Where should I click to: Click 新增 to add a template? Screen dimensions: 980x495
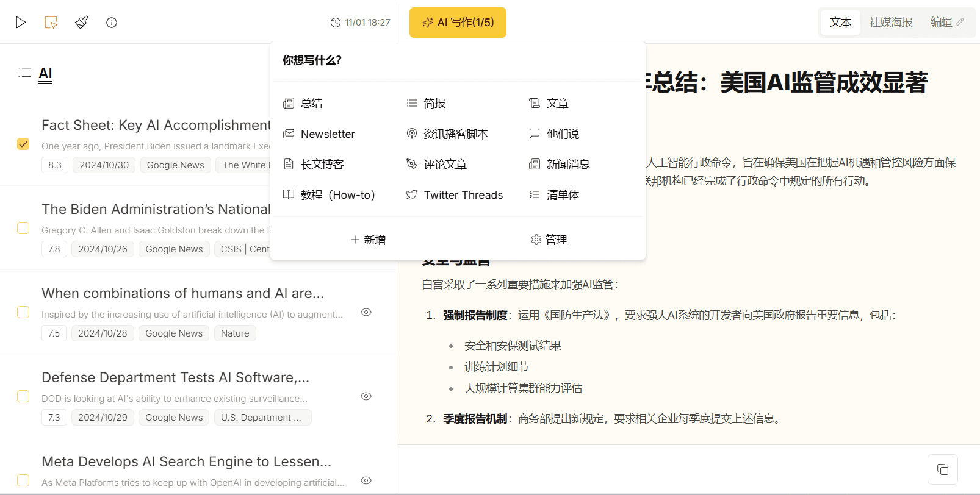pyautogui.click(x=368, y=240)
